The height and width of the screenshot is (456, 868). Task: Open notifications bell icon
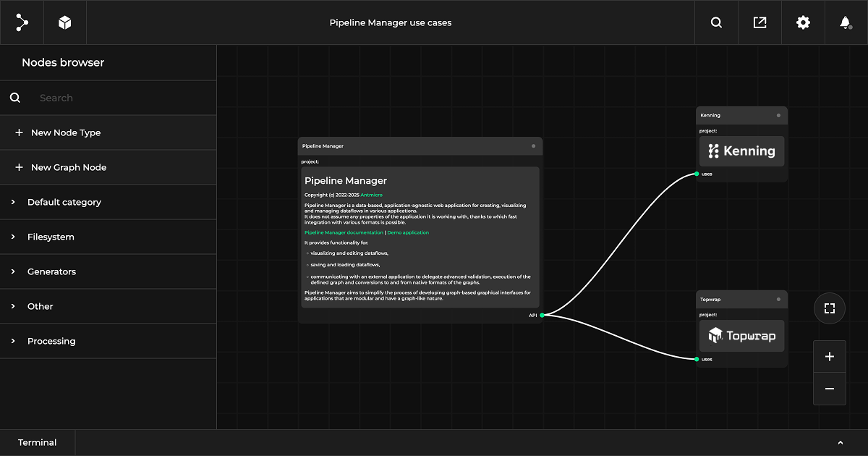tap(846, 22)
